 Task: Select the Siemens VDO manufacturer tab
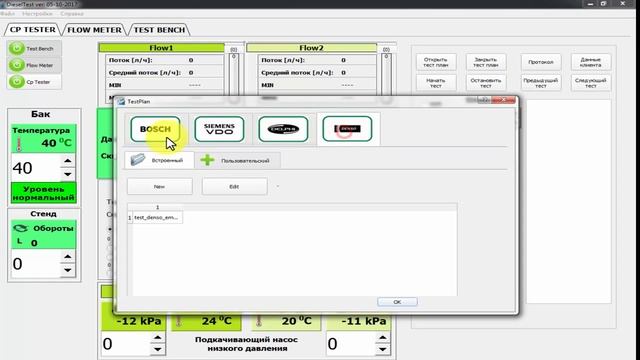[219, 129]
